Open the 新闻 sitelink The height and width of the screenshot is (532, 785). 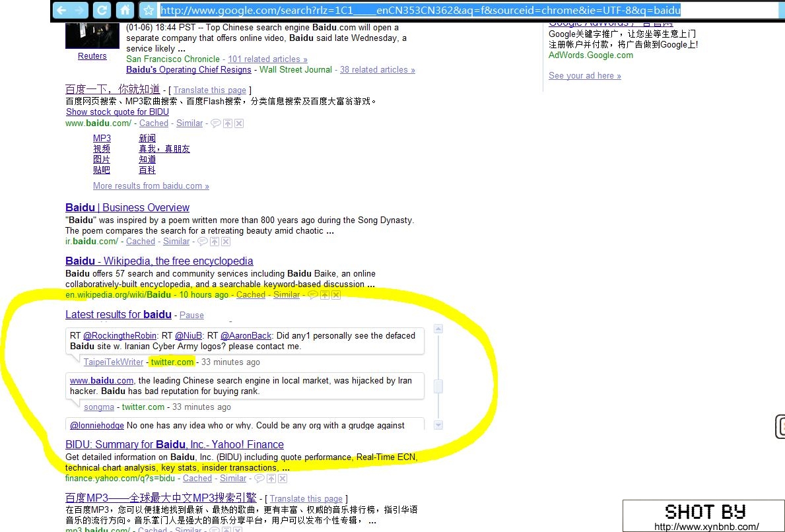(x=147, y=138)
